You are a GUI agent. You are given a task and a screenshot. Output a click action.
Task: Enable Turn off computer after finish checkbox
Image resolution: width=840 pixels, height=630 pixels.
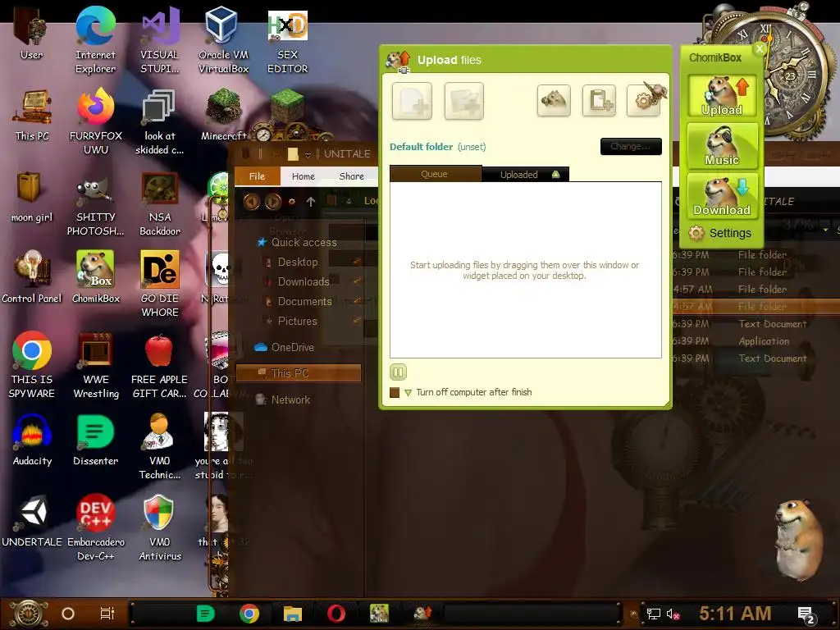click(395, 393)
